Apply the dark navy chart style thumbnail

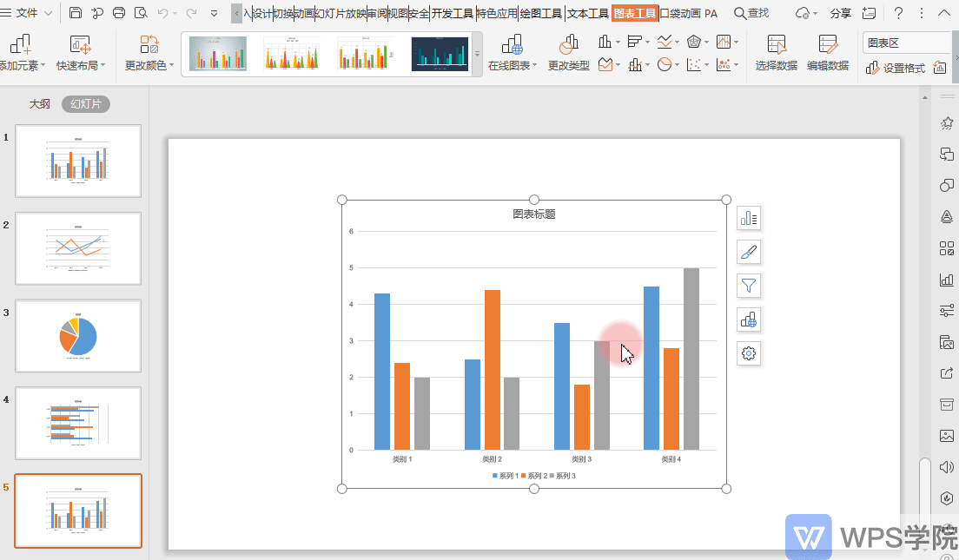(440, 54)
